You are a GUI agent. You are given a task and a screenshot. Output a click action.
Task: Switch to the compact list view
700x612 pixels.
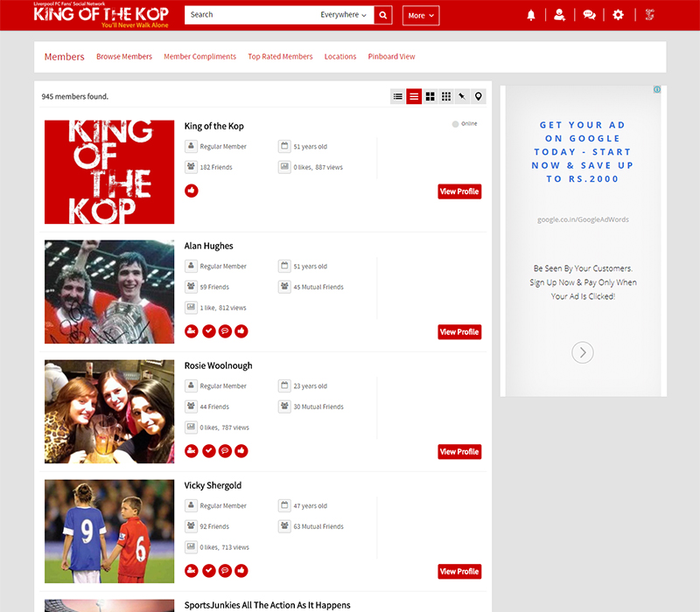pyautogui.click(x=398, y=96)
